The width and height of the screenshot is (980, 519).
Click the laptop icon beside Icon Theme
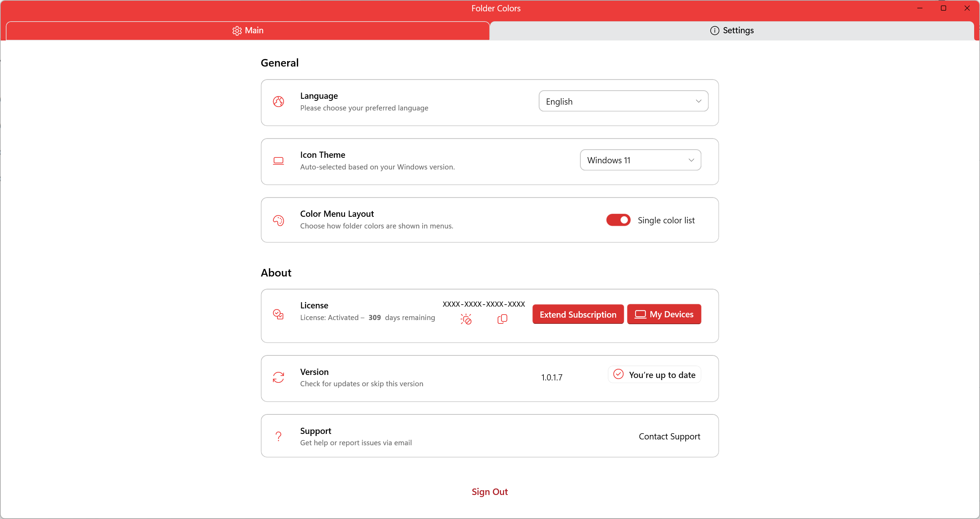pos(279,161)
